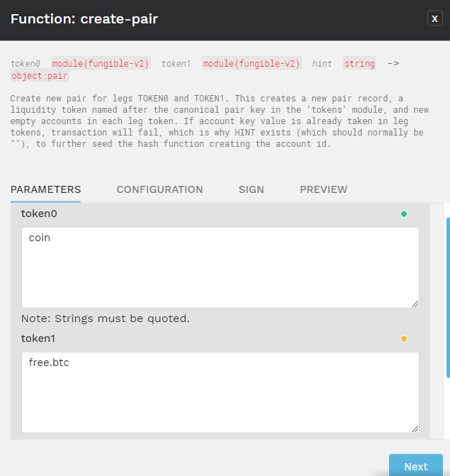Grab the resize handle of the token0 textarea
The width and height of the screenshot is (450, 476).
tap(415, 304)
